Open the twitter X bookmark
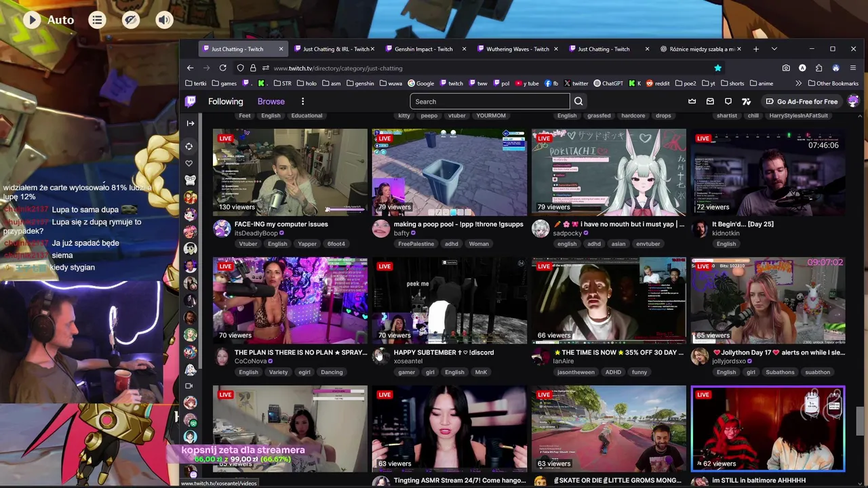 576,83
